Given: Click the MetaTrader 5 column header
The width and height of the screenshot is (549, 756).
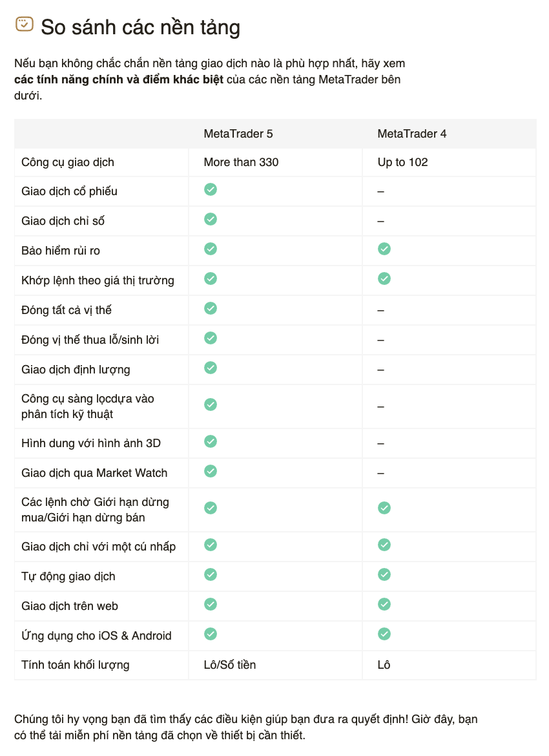Looking at the screenshot, I should click(238, 134).
